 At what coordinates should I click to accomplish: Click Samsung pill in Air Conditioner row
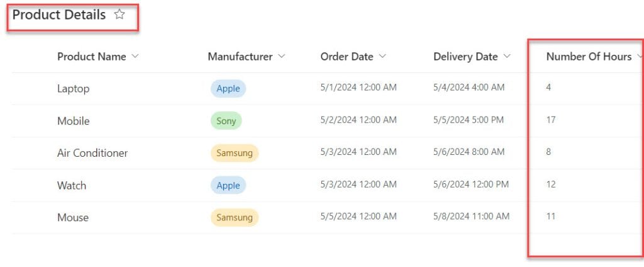click(235, 153)
